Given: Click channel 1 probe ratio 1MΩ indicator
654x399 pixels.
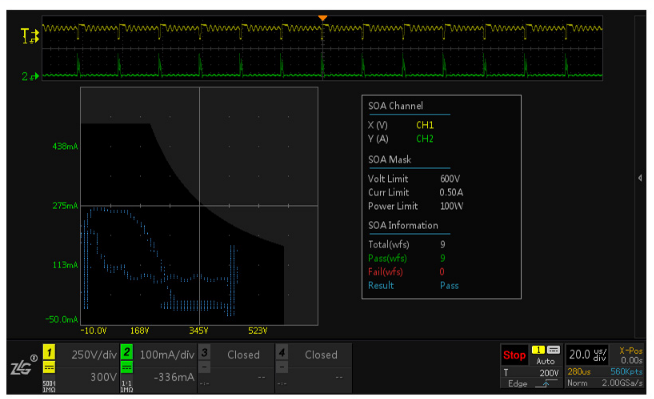Looking at the screenshot, I should click(49, 386).
